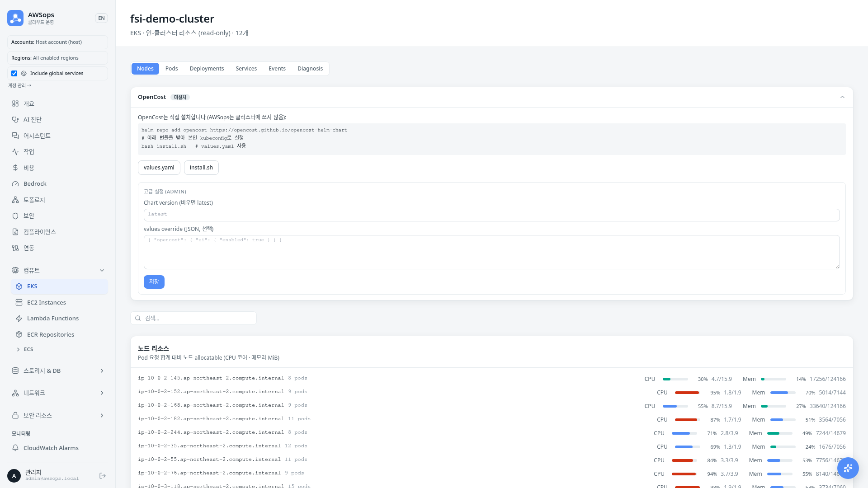Collapse the OpenCost panel chevron
The height and width of the screenshot is (488, 868).
pos(842,97)
